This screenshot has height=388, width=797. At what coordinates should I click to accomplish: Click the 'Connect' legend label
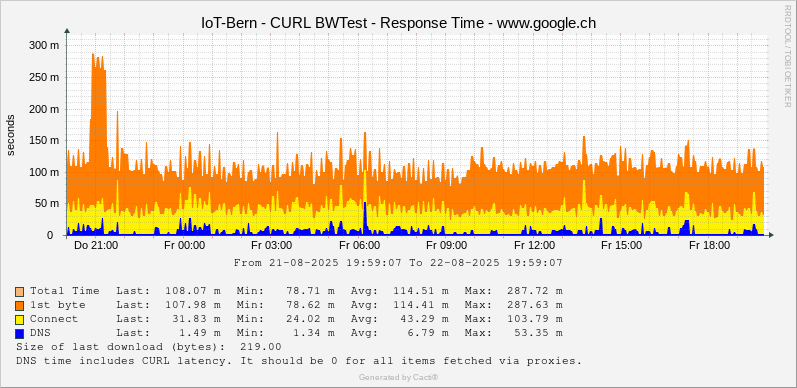click(x=54, y=319)
